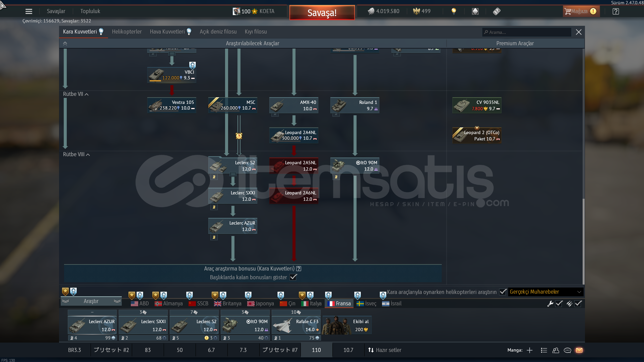Toggle helicopter research with ground vehicles checkbox
This screenshot has width=644, height=362.
tap(503, 292)
